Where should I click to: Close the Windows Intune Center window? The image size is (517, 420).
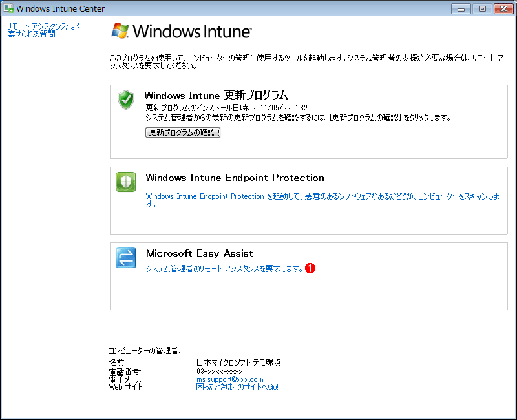(503, 8)
